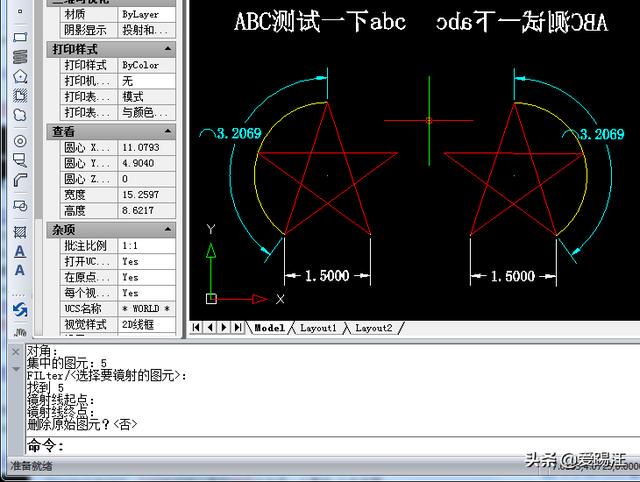Select the Boundary region tool

20,96
